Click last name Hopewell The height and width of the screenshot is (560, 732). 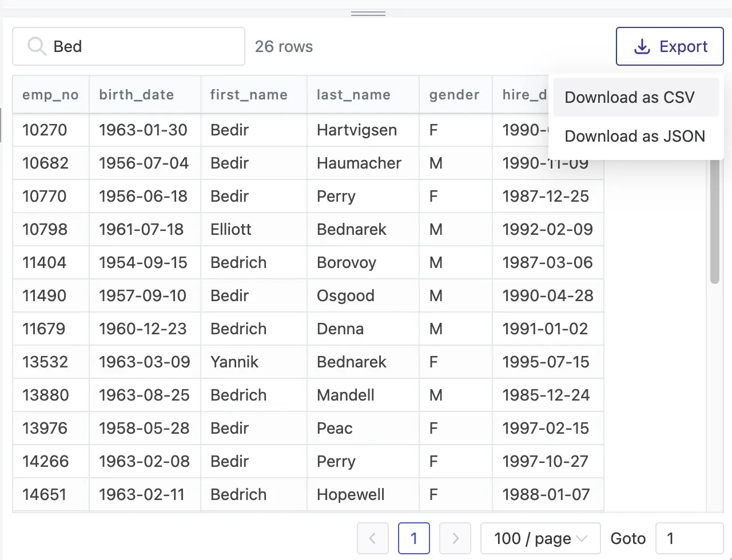click(351, 494)
